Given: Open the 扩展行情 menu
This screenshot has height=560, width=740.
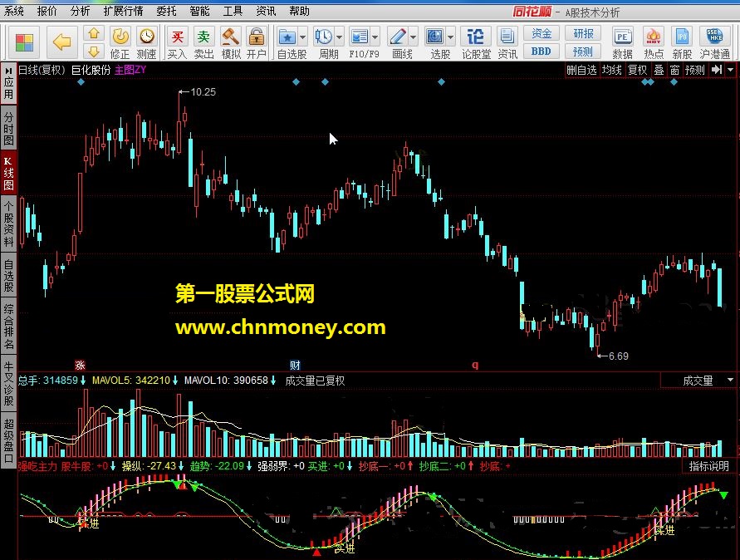Looking at the screenshot, I should [123, 11].
